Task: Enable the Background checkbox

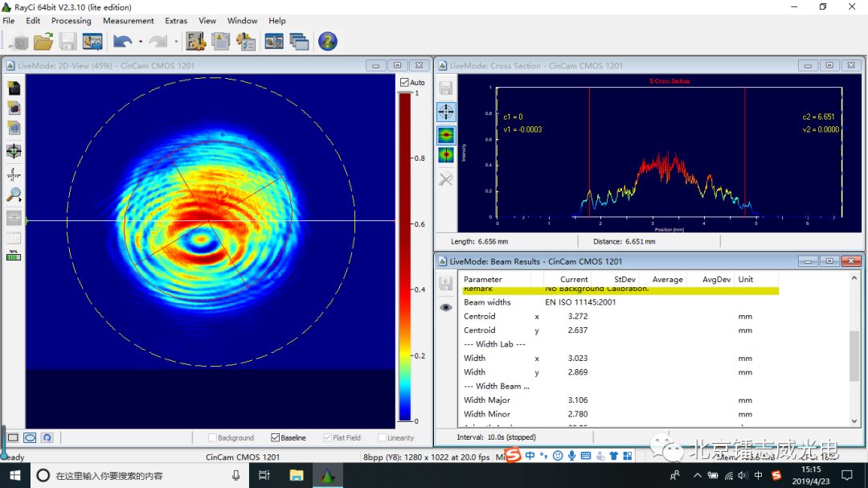Action: pyautogui.click(x=212, y=437)
